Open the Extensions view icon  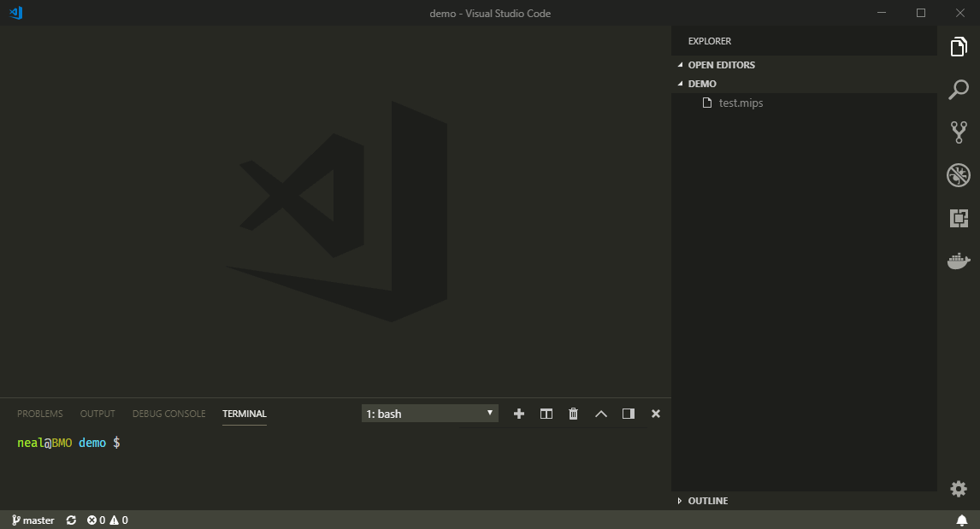(x=958, y=218)
